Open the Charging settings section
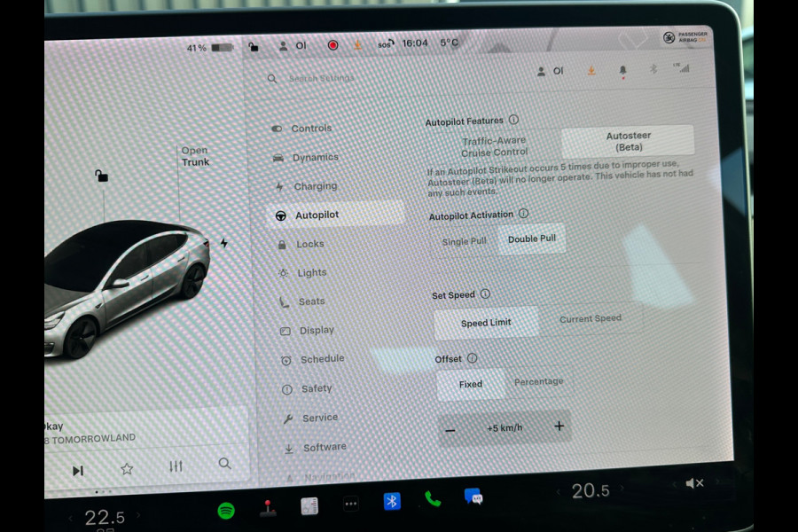Viewport: 798px width, 532px height. (x=319, y=186)
